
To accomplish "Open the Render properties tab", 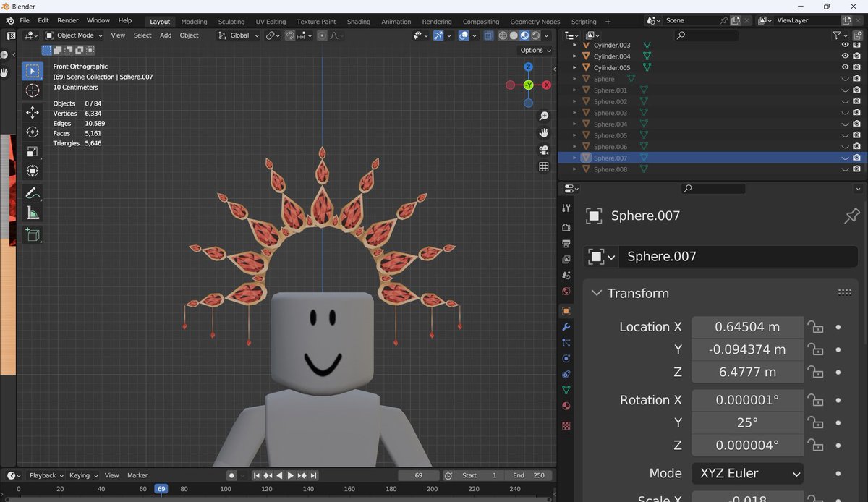I will click(x=566, y=228).
